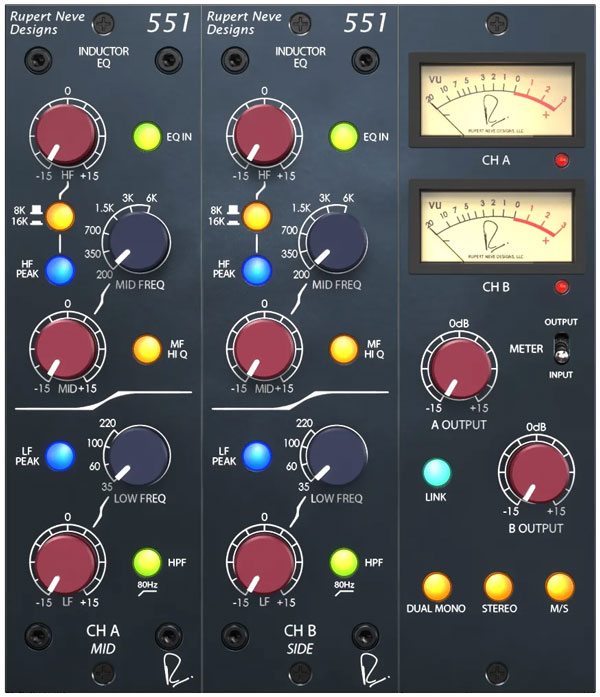The height and width of the screenshot is (697, 600).
Task: Toggle the LINK button
Action: click(436, 473)
